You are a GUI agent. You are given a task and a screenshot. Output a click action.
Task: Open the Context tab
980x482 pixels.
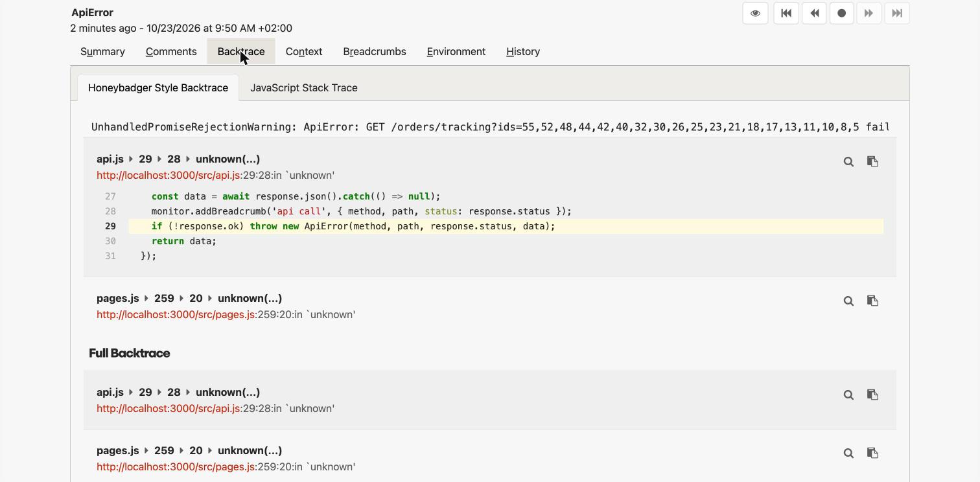point(304,51)
